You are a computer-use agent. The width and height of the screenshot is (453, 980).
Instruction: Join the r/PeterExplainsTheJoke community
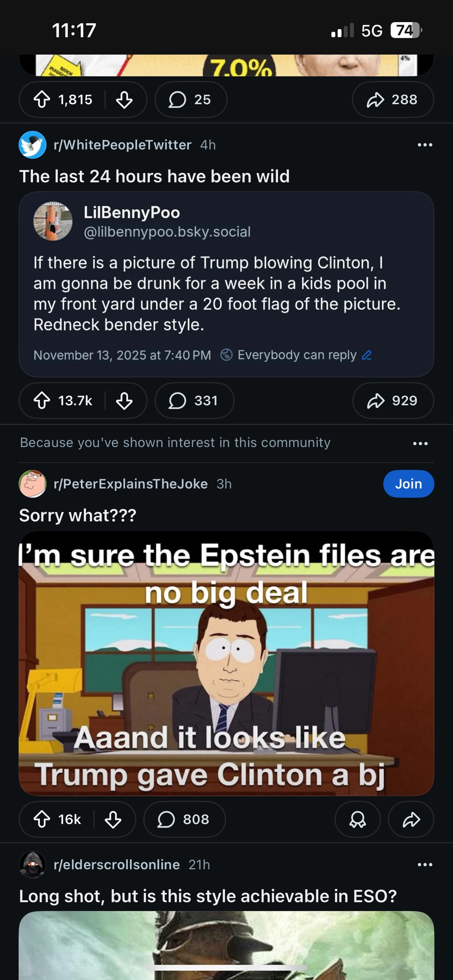408,484
